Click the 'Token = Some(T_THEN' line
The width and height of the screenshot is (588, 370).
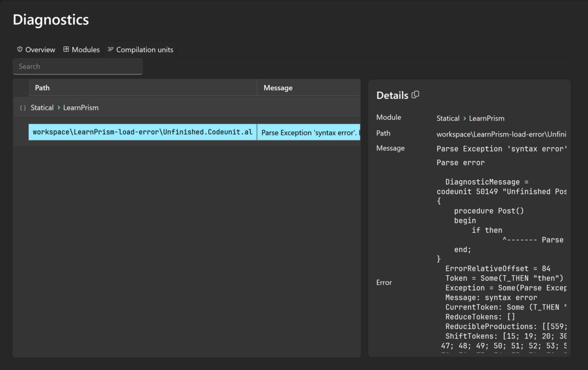[504, 278]
